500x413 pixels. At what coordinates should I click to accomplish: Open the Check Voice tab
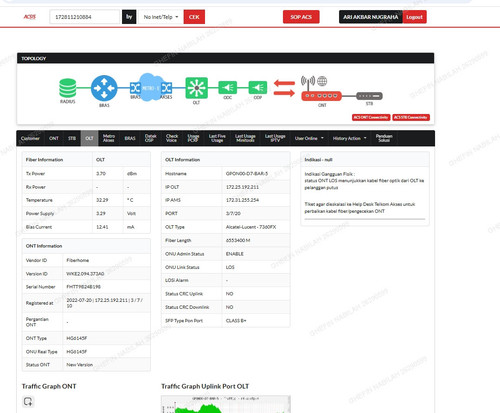tap(172, 138)
